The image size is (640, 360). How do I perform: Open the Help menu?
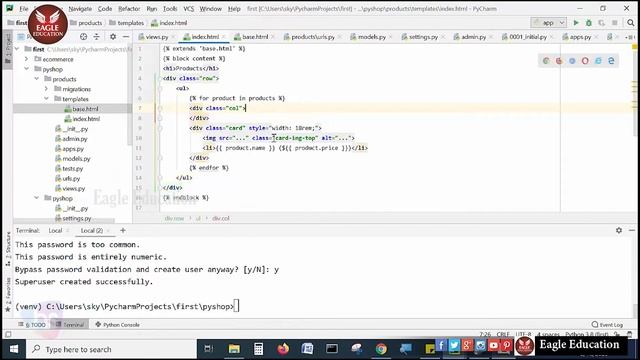pyautogui.click(x=234, y=9)
